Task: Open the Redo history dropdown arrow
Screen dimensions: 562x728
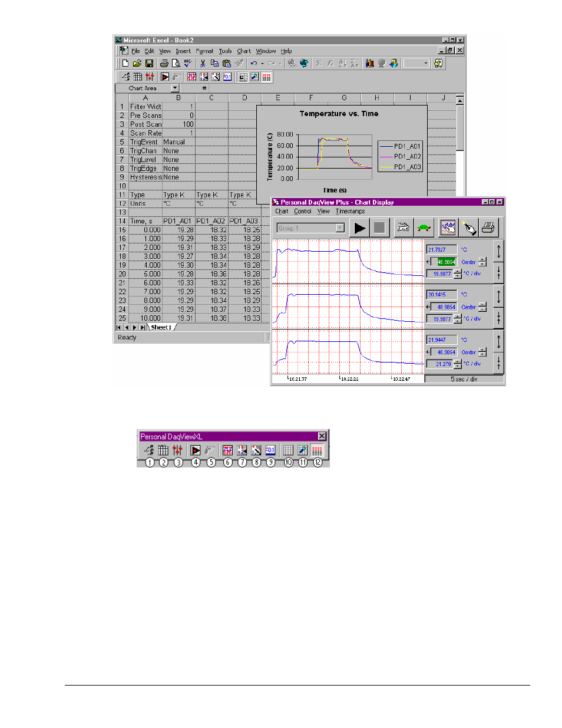Action: (x=280, y=63)
